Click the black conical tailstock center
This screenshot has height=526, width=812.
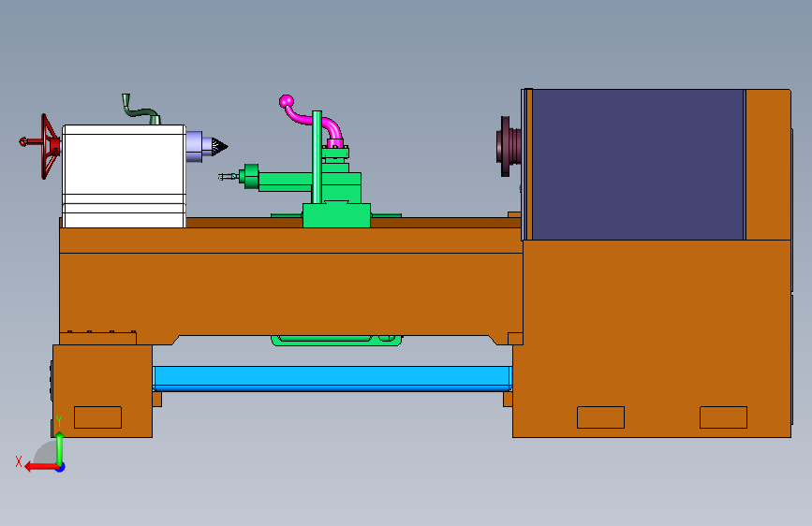pos(219,147)
